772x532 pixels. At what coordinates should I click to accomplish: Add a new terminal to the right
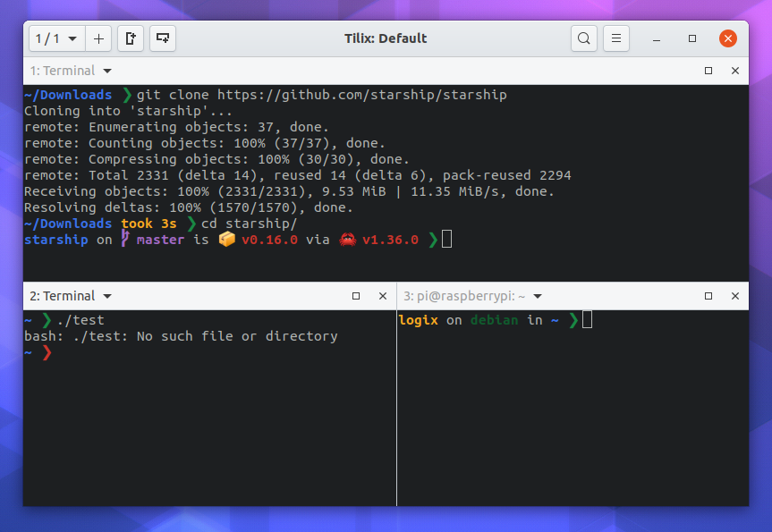tap(131, 38)
